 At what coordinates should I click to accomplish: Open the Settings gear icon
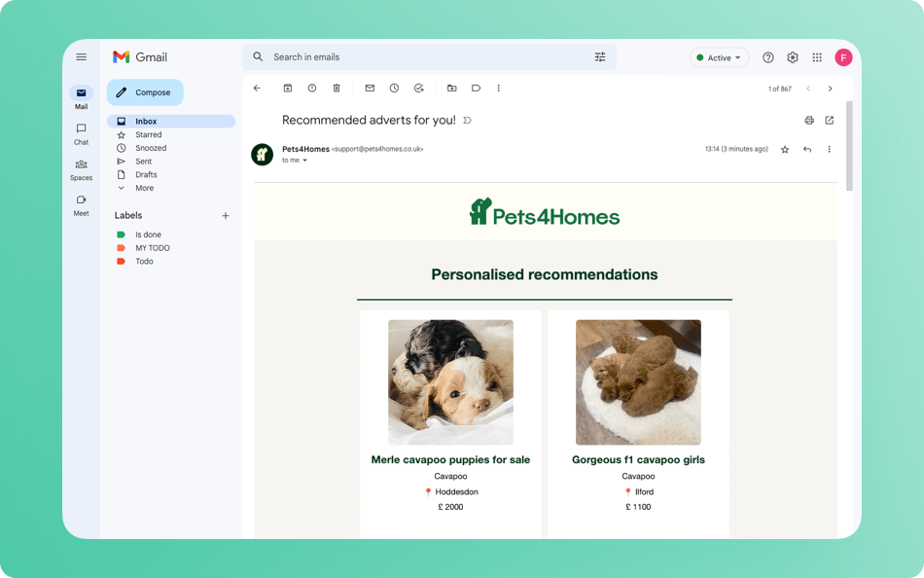pyautogui.click(x=793, y=57)
